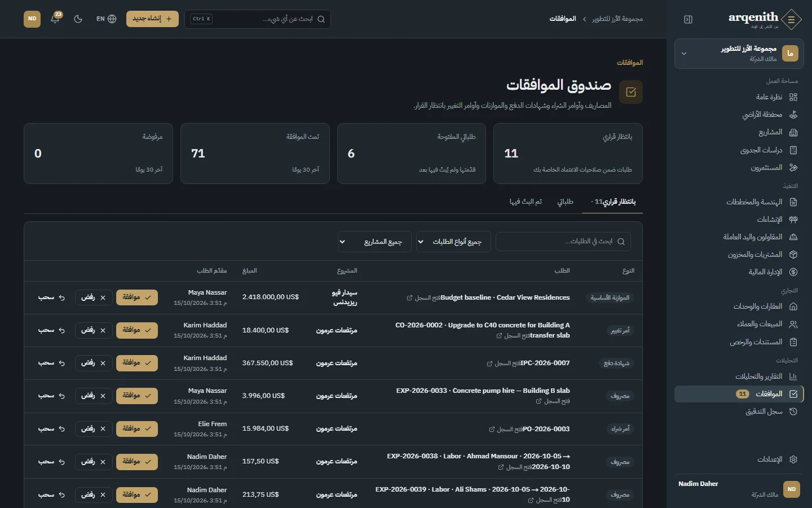The image size is (812, 508).
Task: Open ND user avatar menu
Action: click(32, 19)
